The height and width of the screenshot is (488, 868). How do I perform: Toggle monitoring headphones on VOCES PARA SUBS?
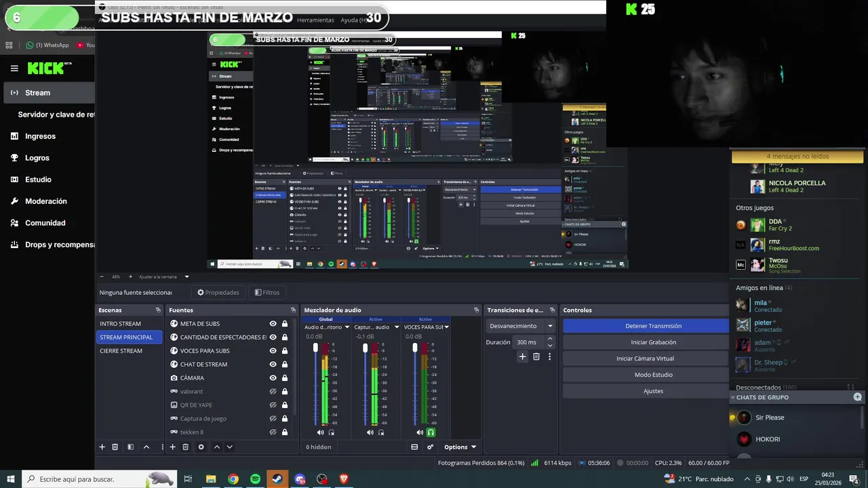coord(431,432)
